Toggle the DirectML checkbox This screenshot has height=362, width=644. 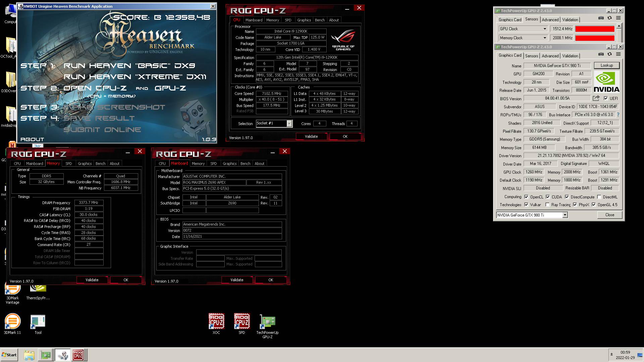pyautogui.click(x=599, y=197)
